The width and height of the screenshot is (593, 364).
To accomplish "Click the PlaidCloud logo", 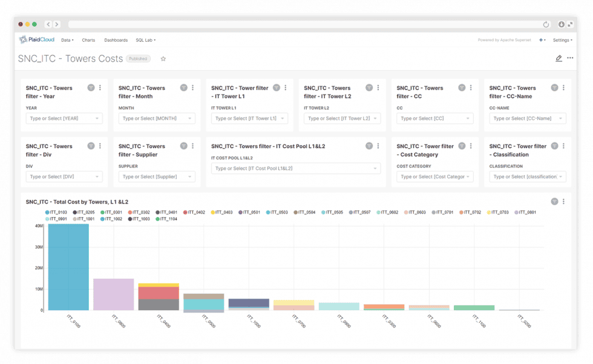I will (x=37, y=39).
